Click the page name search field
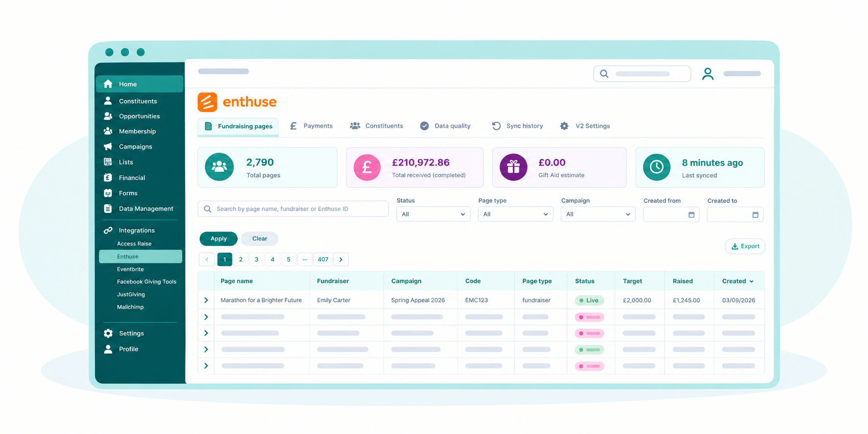 (x=293, y=209)
